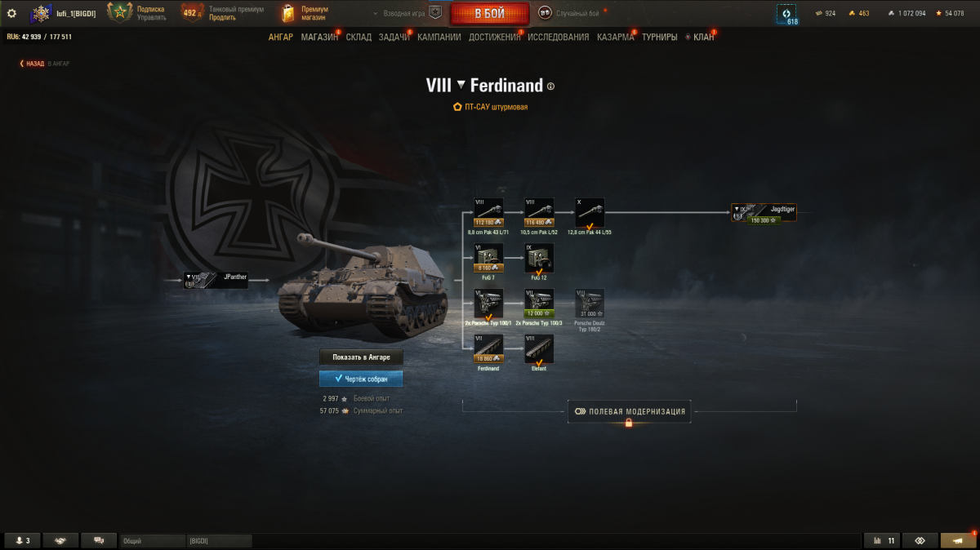Open the vehicle dropdown next to Ferdinand title

tap(461, 85)
